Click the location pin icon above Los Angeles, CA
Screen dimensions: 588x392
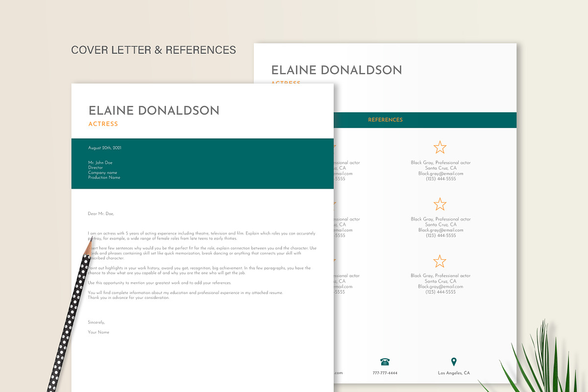454,362
